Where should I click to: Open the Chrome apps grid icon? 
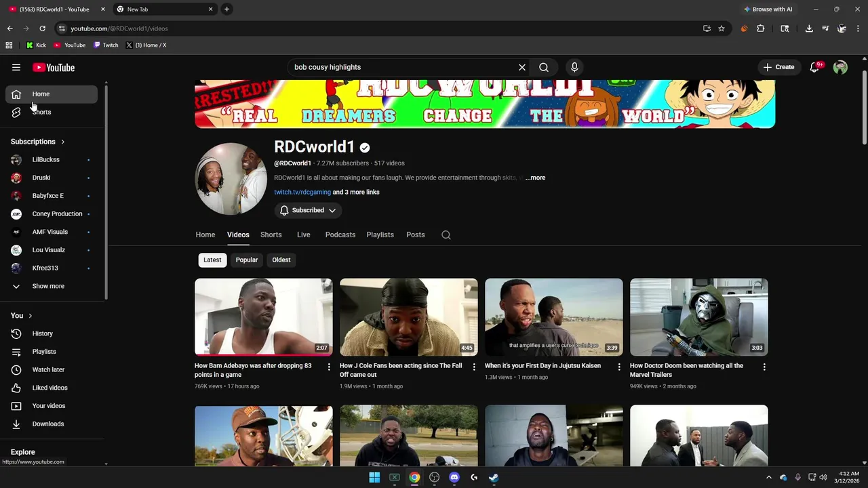click(x=9, y=45)
